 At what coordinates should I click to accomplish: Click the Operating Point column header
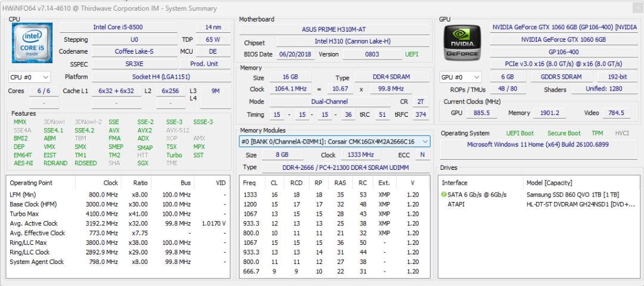(x=31, y=183)
